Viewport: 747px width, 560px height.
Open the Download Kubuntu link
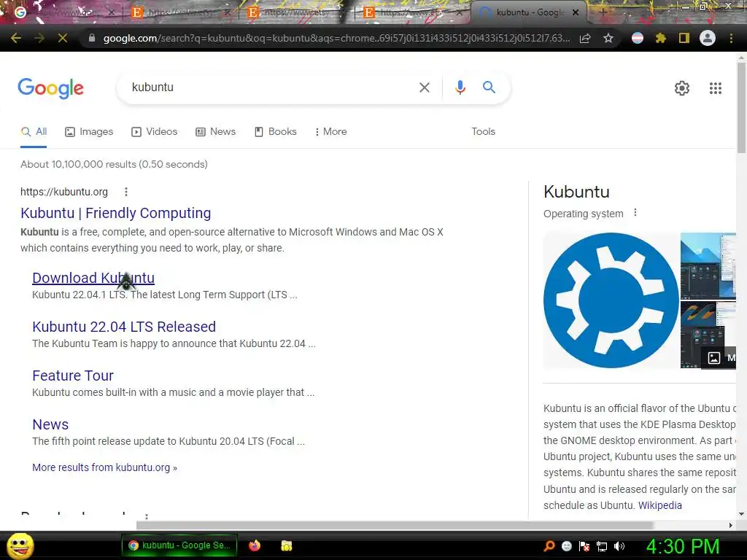93,278
